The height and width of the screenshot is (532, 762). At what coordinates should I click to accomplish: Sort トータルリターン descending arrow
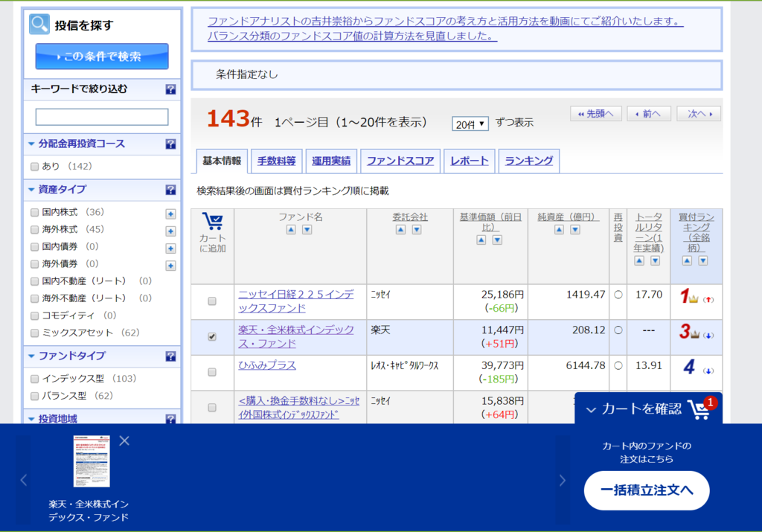656,261
